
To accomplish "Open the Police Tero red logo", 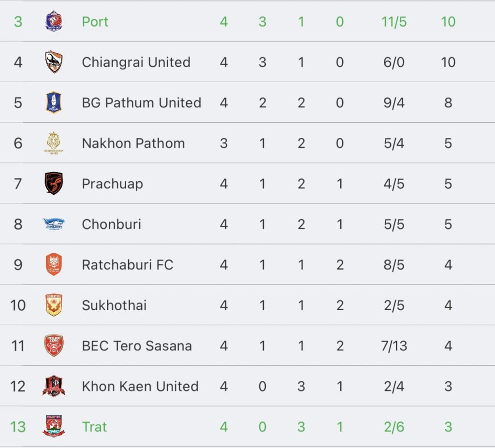I will [x=54, y=346].
